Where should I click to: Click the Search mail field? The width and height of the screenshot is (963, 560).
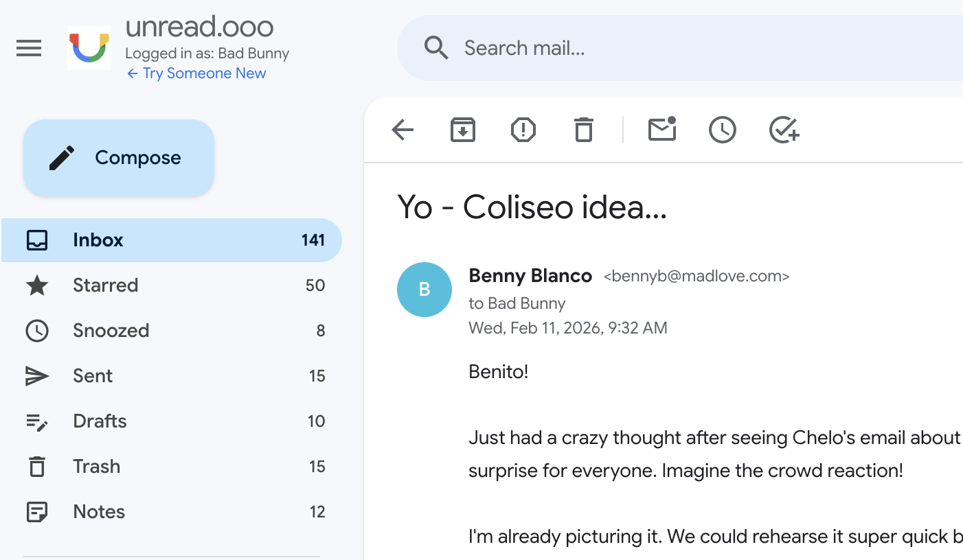(618, 48)
